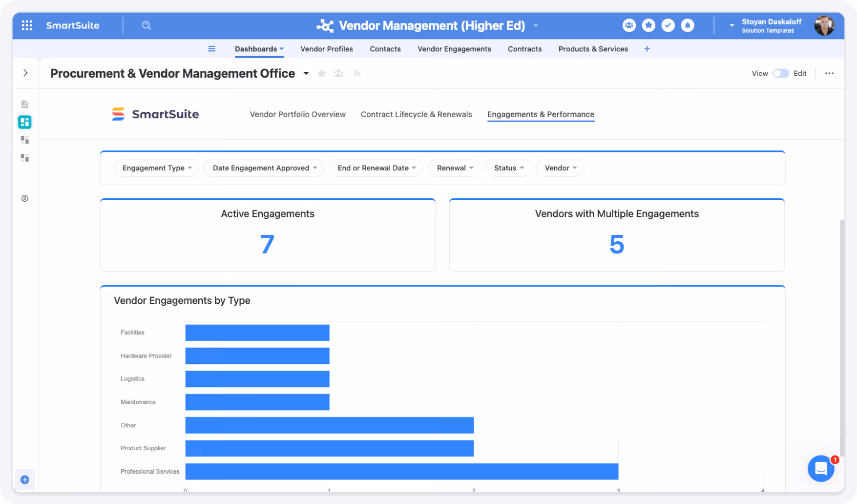857x504 pixels.
Task: Expand the left sidebar with chevron
Action: [x=25, y=73]
